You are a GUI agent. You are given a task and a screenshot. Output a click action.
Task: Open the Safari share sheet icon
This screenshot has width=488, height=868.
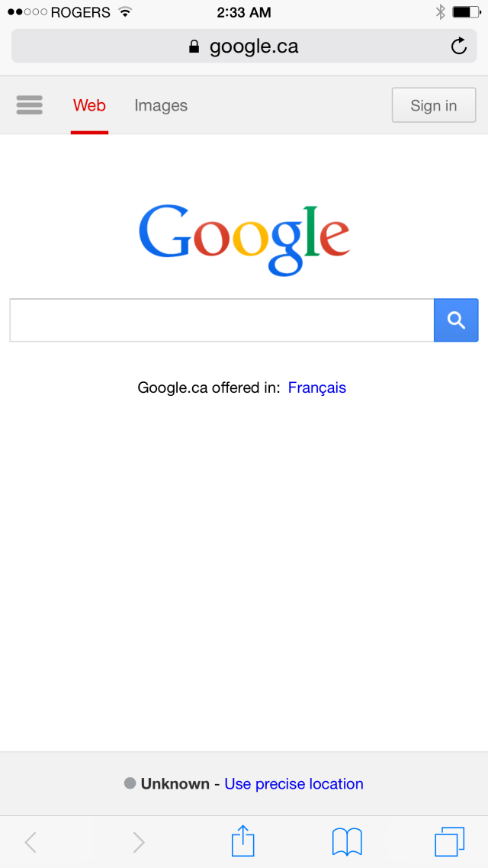(x=243, y=841)
